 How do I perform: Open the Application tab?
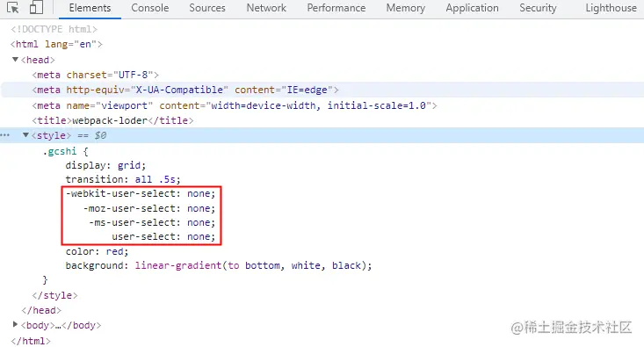click(472, 8)
